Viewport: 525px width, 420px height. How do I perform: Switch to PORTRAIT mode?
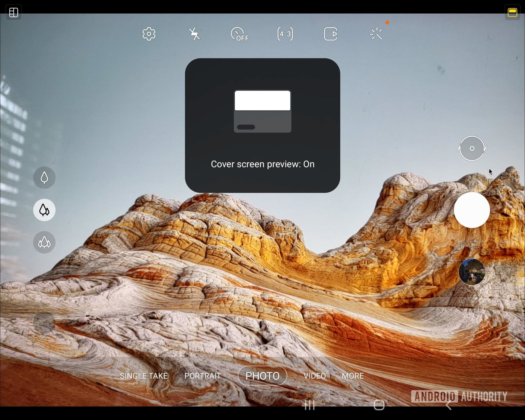(x=202, y=376)
